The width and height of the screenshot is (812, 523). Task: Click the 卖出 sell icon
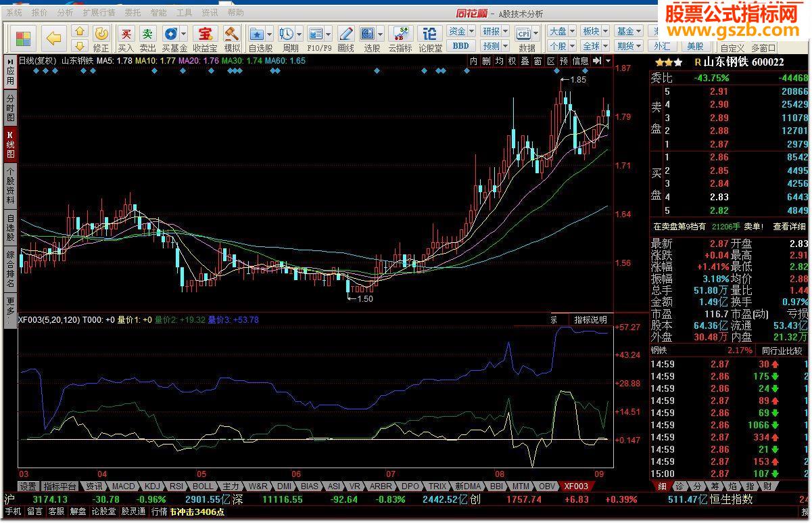147,38
